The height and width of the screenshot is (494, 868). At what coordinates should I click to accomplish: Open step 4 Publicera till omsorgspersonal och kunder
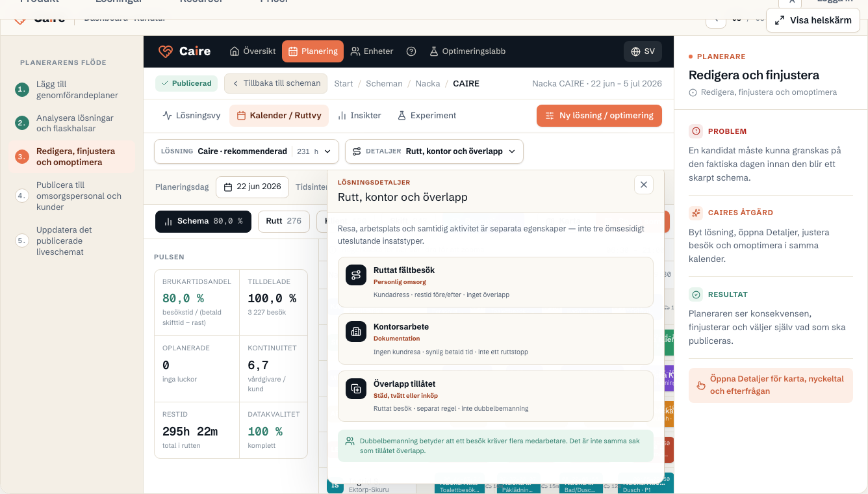coord(71,196)
